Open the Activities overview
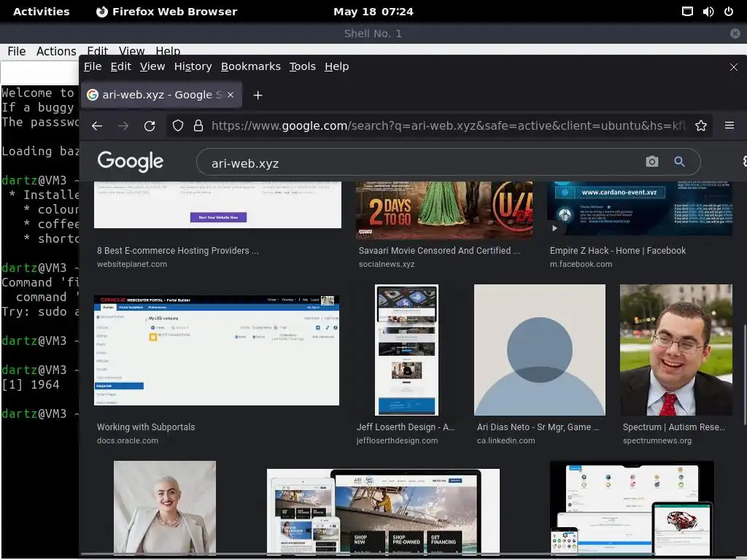The image size is (747, 560). pos(42,12)
